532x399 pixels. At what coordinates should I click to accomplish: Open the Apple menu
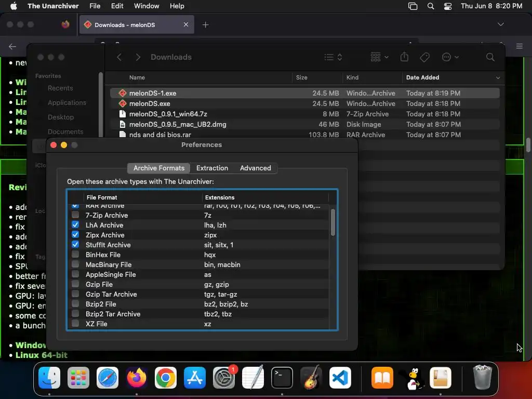[14, 6]
